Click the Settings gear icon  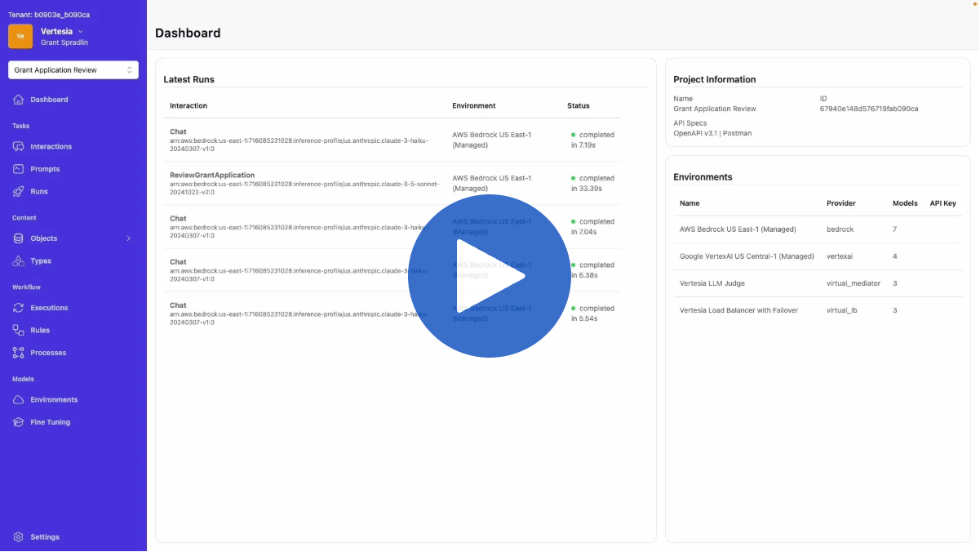coord(19,537)
